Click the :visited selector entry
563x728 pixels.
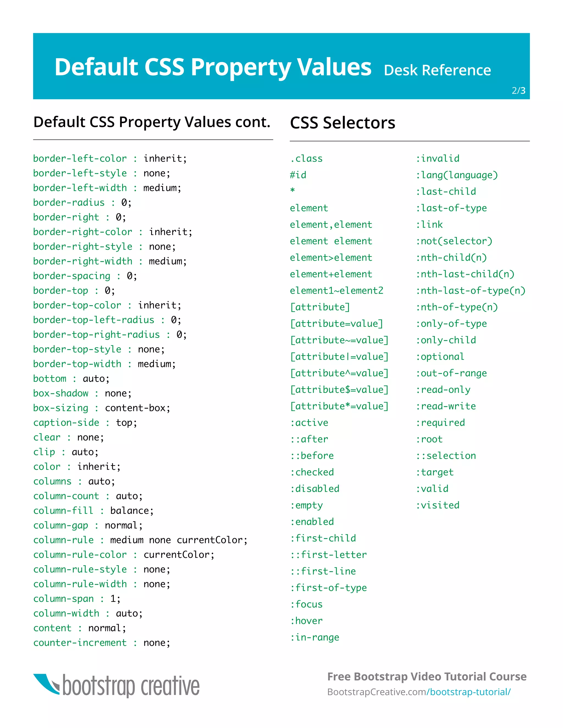point(437,505)
